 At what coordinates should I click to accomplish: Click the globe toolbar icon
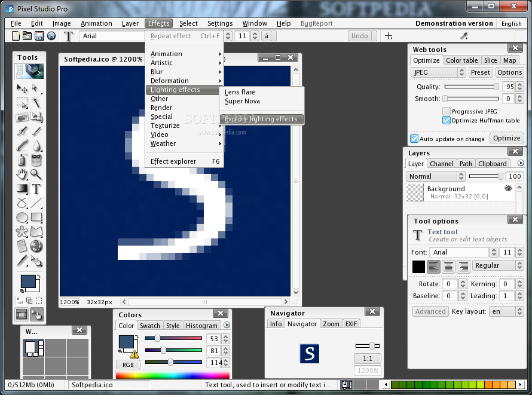pyautogui.click(x=51, y=36)
